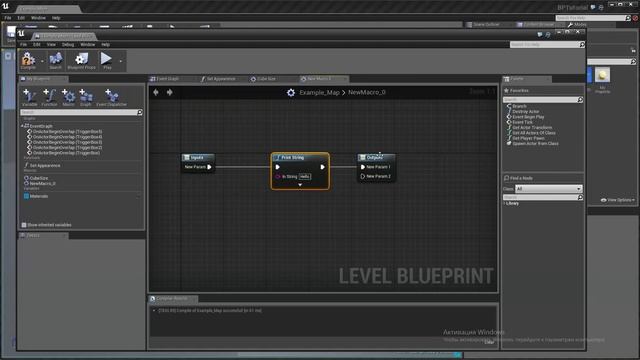Open Blueprint Props from toolbar
The height and width of the screenshot is (360, 640).
[x=82, y=60]
